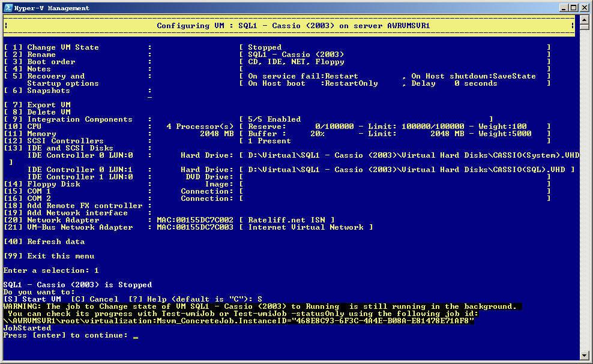This screenshot has height=364, width=593.
Task: Click '[99] Exit this menu' line
Action: coord(49,255)
